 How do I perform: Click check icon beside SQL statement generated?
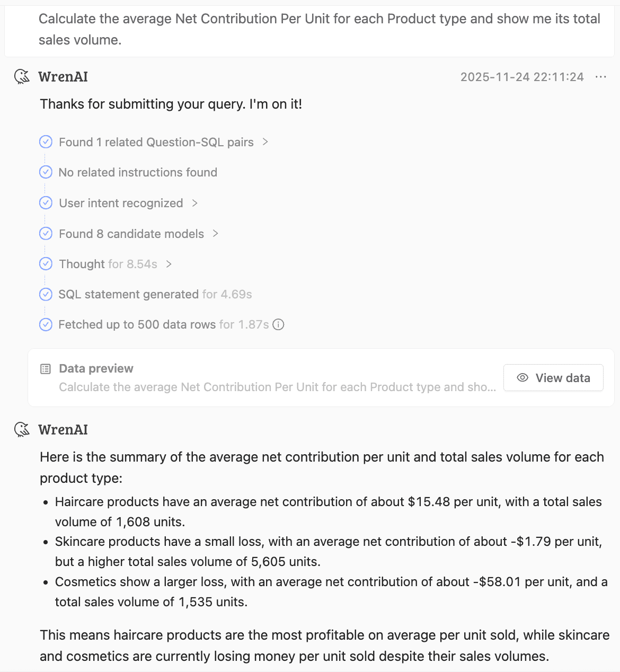coord(46,294)
